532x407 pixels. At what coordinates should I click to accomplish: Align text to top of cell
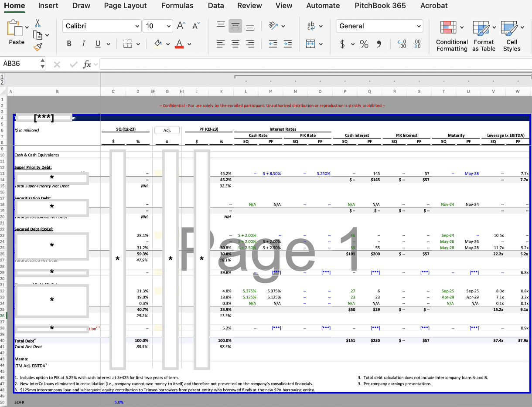click(221, 26)
